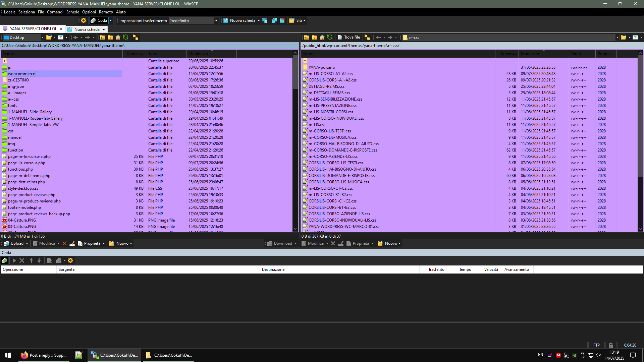Toggle queue processing icon in Coda toolbar
644x362 pixels.
[x=4, y=260]
